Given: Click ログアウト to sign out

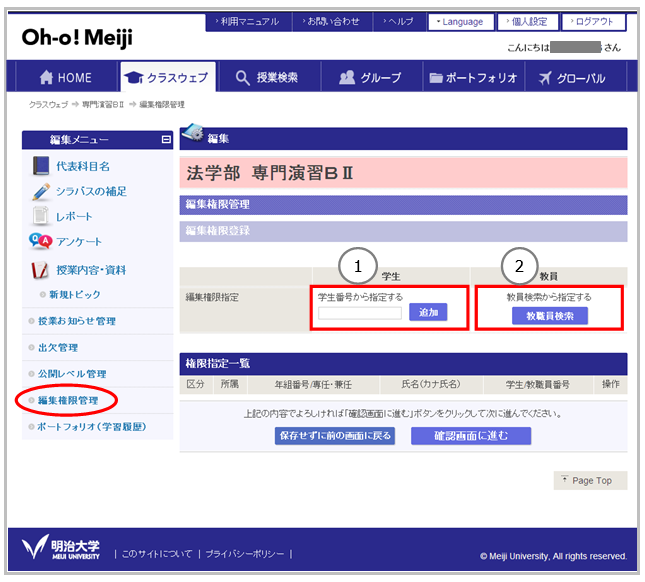Looking at the screenshot, I should click(593, 22).
